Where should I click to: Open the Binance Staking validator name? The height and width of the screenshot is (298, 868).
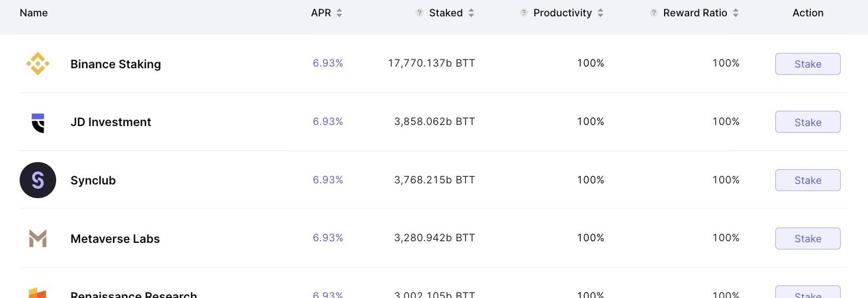[116, 64]
